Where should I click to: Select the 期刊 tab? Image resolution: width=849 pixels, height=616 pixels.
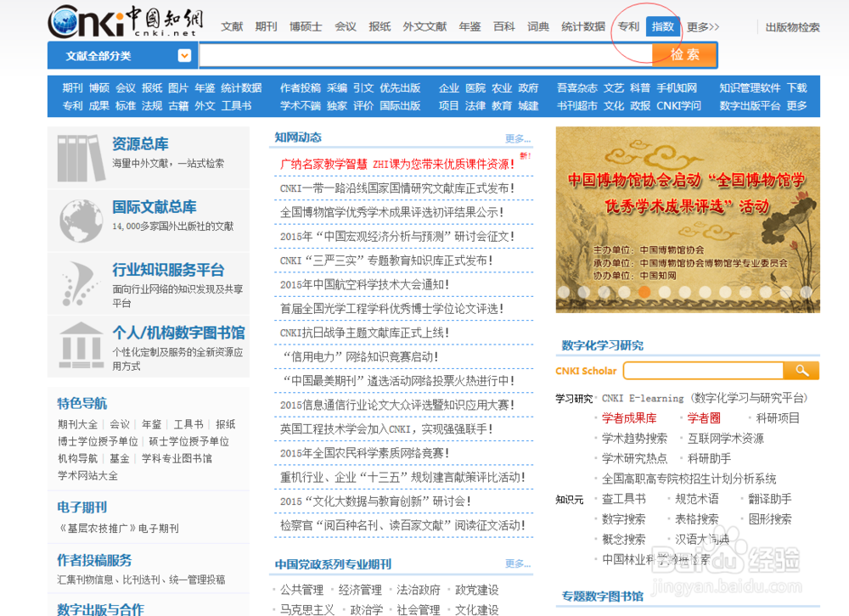[x=266, y=26]
